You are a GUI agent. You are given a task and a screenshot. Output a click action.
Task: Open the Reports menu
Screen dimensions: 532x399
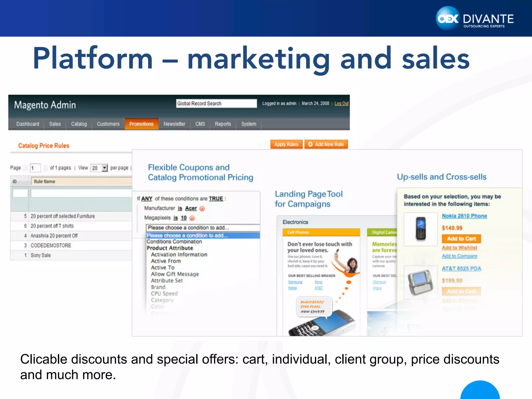[223, 124]
